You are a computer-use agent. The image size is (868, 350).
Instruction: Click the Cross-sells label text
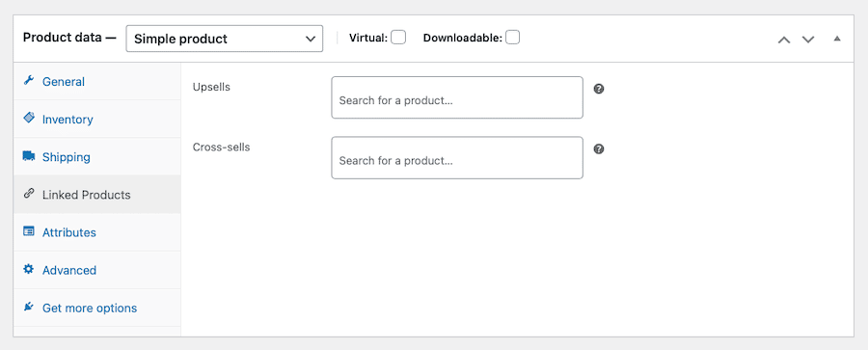[222, 148]
